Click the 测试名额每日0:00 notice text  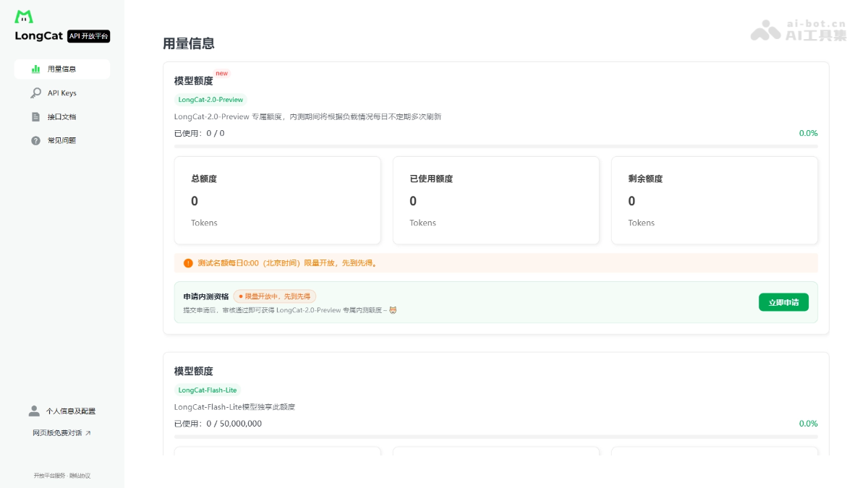[287, 263]
